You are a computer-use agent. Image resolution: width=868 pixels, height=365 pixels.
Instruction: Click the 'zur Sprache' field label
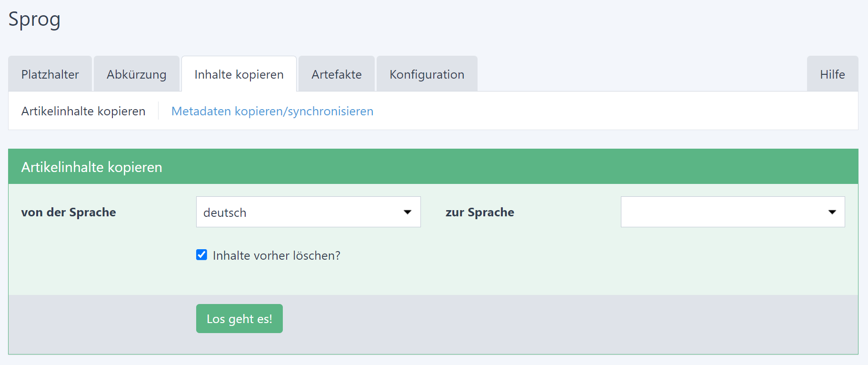point(479,212)
